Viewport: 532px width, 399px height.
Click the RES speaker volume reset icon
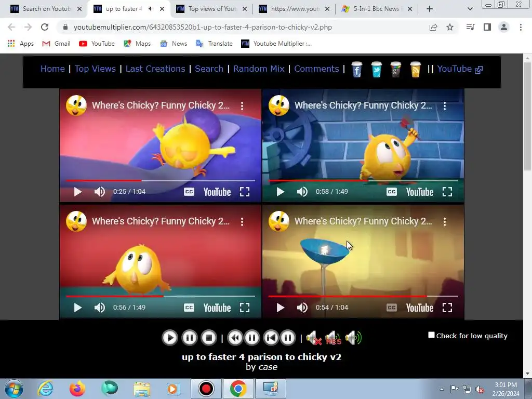point(333,338)
